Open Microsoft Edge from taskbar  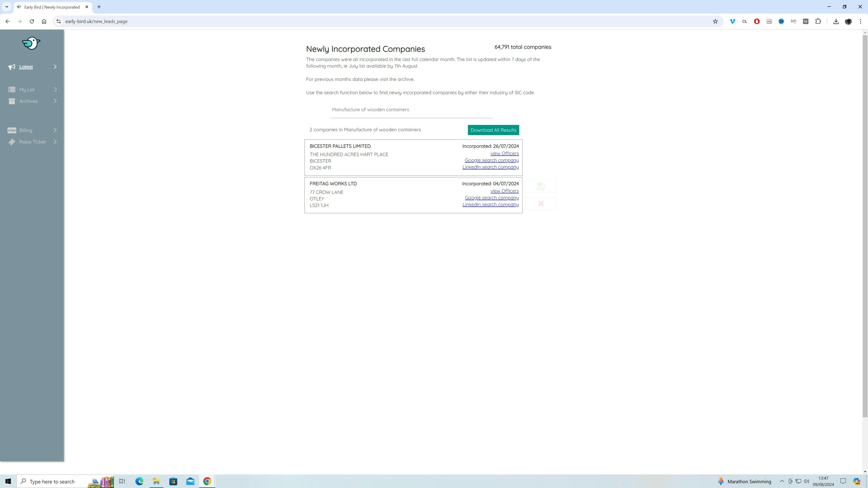coord(139,481)
